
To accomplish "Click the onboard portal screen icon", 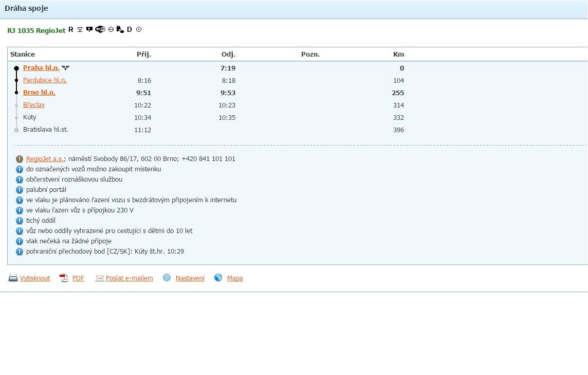I will [x=89, y=29].
